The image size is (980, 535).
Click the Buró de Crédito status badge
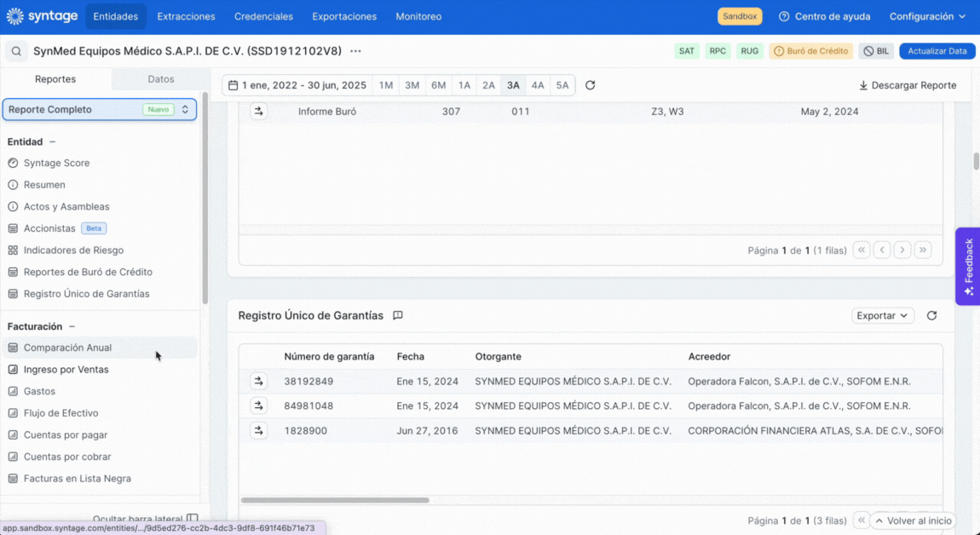[x=811, y=51]
